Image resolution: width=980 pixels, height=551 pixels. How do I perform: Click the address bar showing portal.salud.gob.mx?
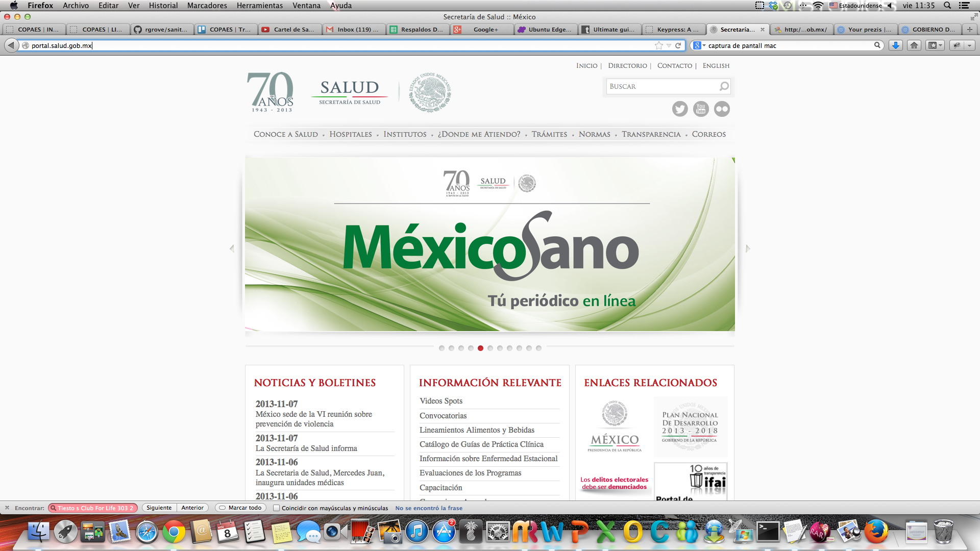337,45
